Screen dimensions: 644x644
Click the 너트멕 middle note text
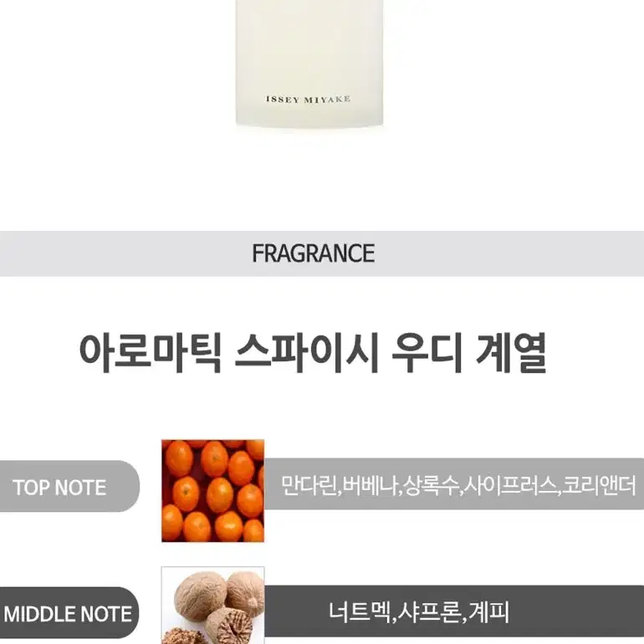click(360, 612)
